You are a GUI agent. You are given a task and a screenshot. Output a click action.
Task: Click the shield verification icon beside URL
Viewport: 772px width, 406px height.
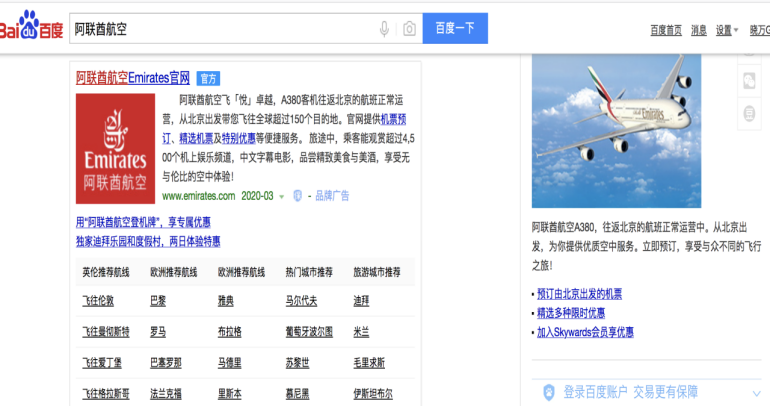click(297, 196)
